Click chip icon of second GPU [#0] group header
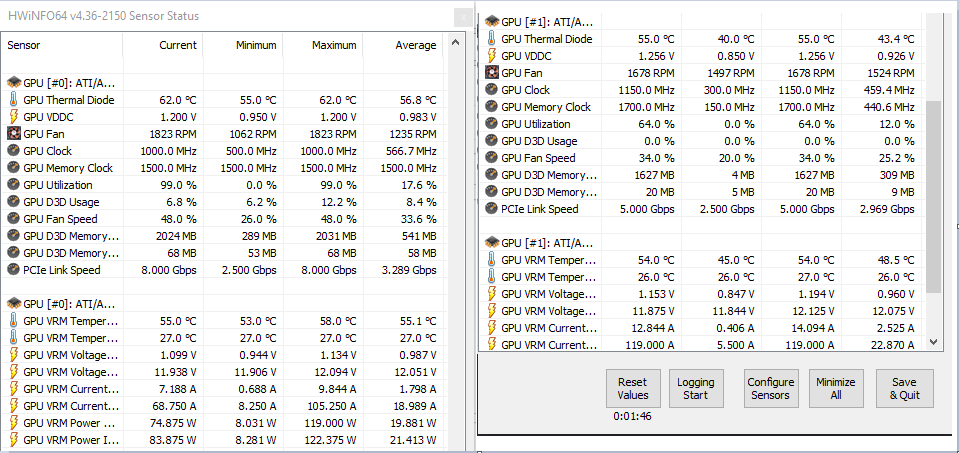This screenshot has height=453, width=959. 13,303
